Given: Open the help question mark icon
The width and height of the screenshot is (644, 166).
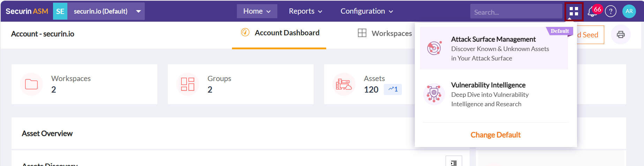Looking at the screenshot, I should [611, 12].
